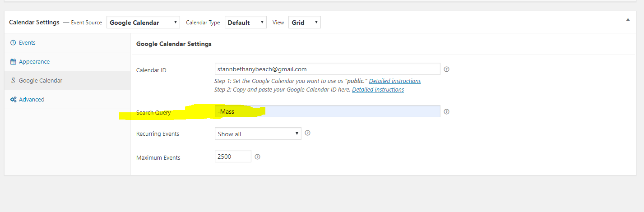Click the help icon next to Calendar ID

pyautogui.click(x=446, y=69)
